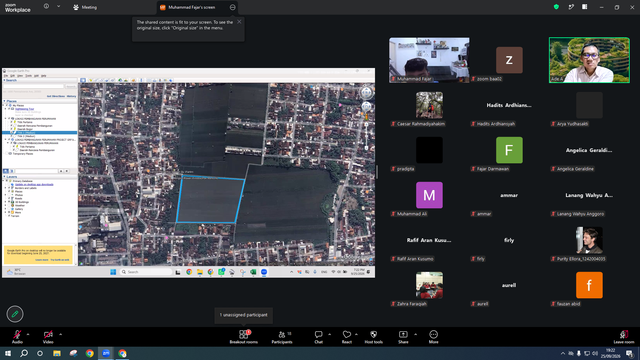Open the Zoom annotation pencil tool
640x360 pixels.
15,314
